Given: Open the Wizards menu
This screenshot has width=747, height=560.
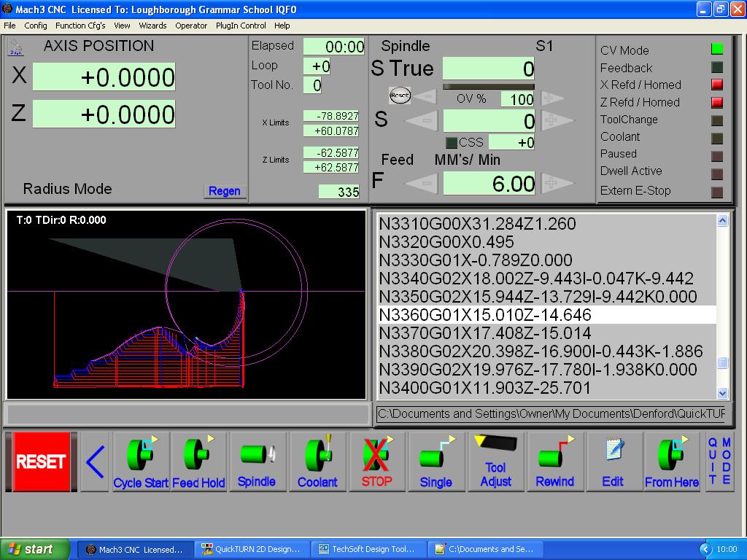Looking at the screenshot, I should click(153, 26).
